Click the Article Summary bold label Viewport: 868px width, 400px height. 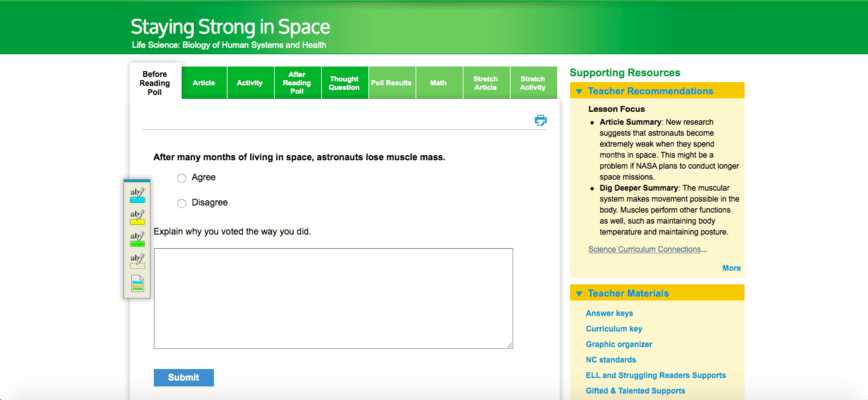pyautogui.click(x=631, y=122)
